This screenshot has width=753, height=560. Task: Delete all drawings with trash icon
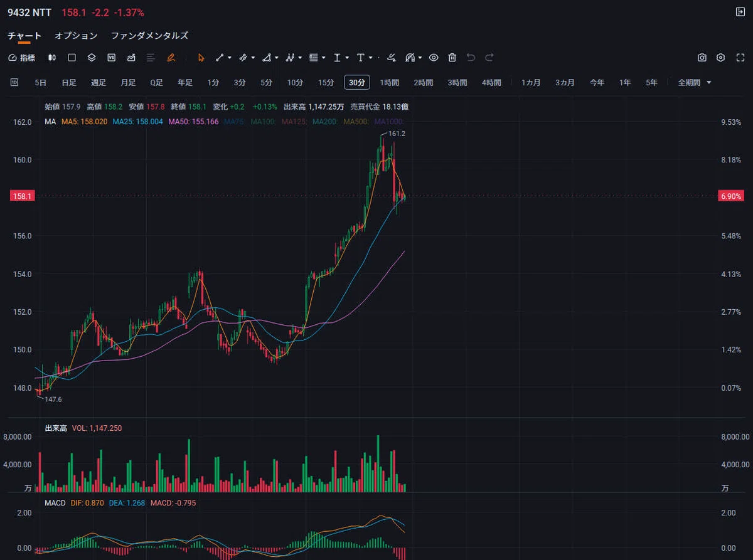452,58
